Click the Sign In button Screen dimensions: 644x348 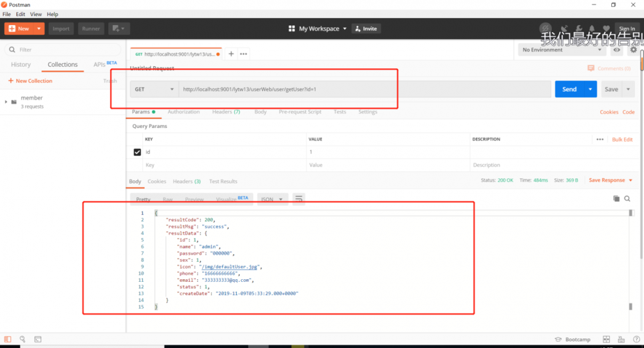coord(627,28)
